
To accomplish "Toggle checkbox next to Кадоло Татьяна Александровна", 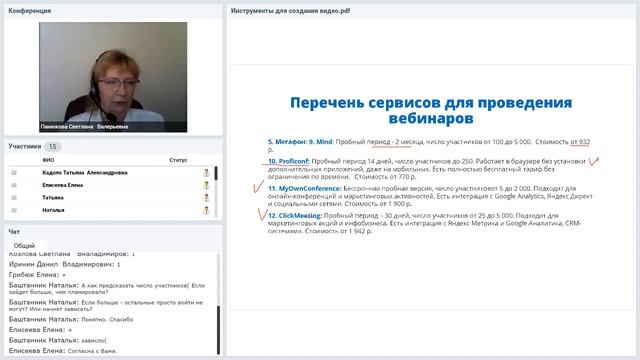I will (x=14, y=173).
